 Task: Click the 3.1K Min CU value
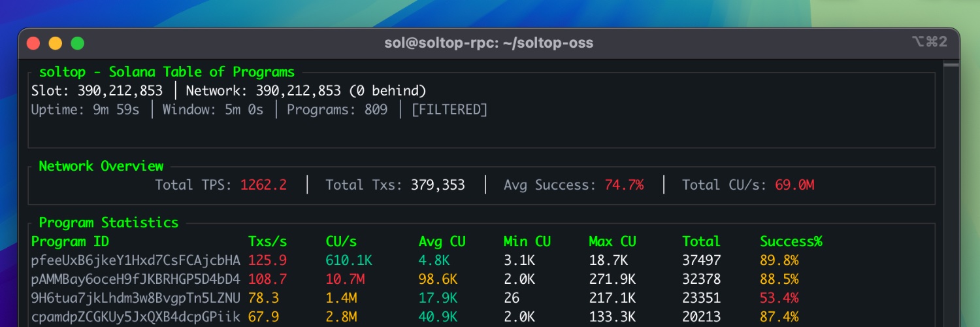coord(519,260)
